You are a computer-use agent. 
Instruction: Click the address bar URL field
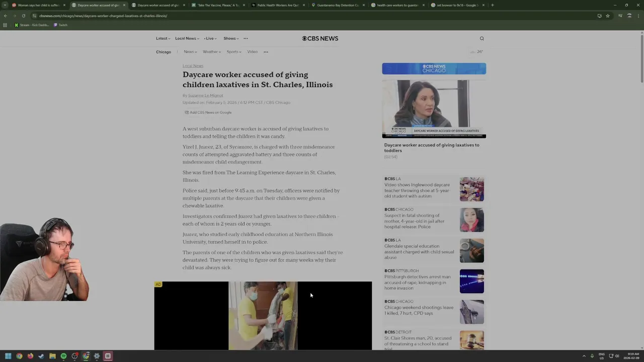tap(312, 16)
